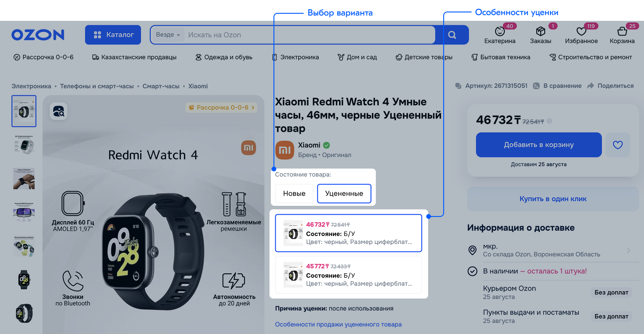The image size is (644, 334).
Task: Open the Везде search scope dropdown
Action: pos(168,35)
